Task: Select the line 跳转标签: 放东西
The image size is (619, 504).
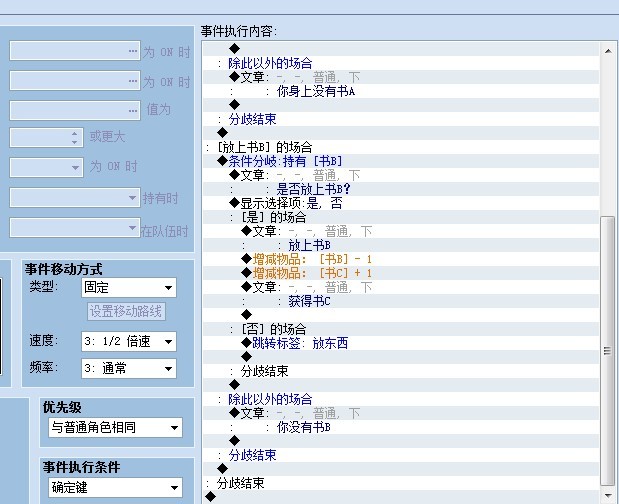Action: 401,343
